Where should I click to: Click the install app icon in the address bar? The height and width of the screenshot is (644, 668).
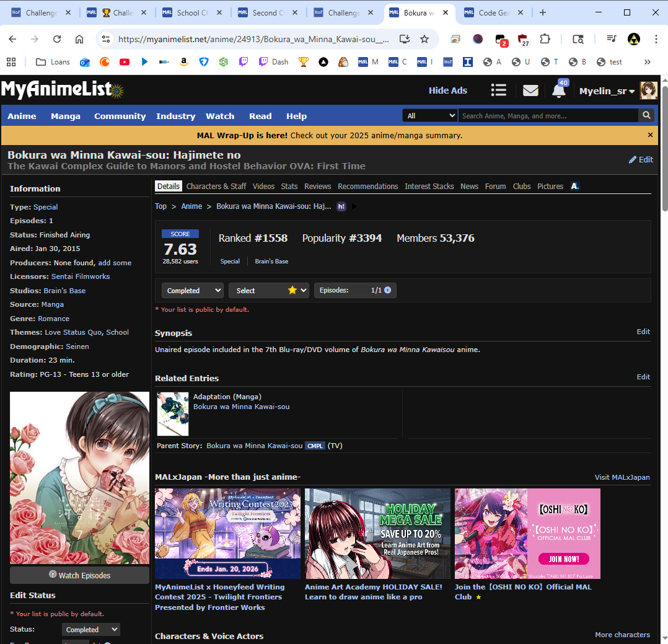point(405,39)
